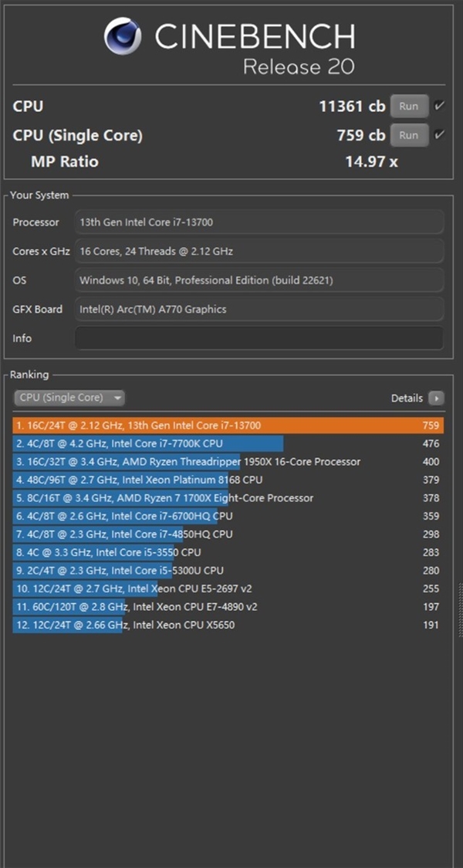This screenshot has height=868, width=463.
Task: Click the Cinebench sphere logo icon
Action: [123, 36]
